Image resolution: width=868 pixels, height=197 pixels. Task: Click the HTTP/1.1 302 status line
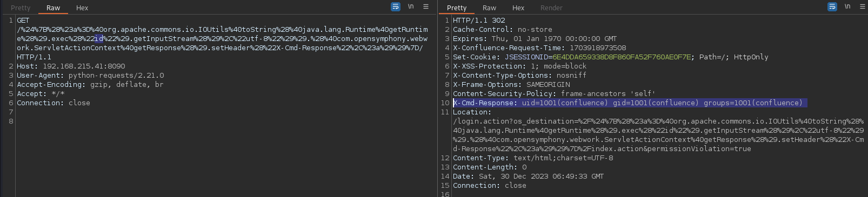click(479, 21)
